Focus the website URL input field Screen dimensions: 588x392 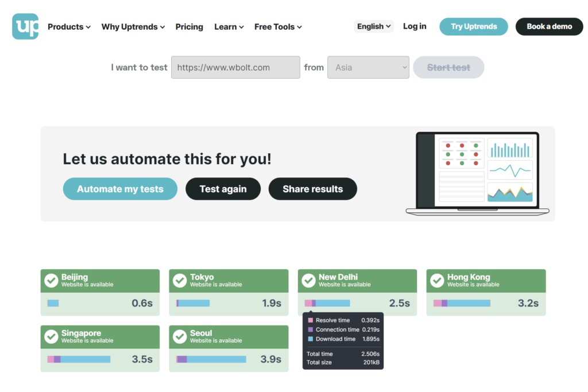[x=235, y=68]
